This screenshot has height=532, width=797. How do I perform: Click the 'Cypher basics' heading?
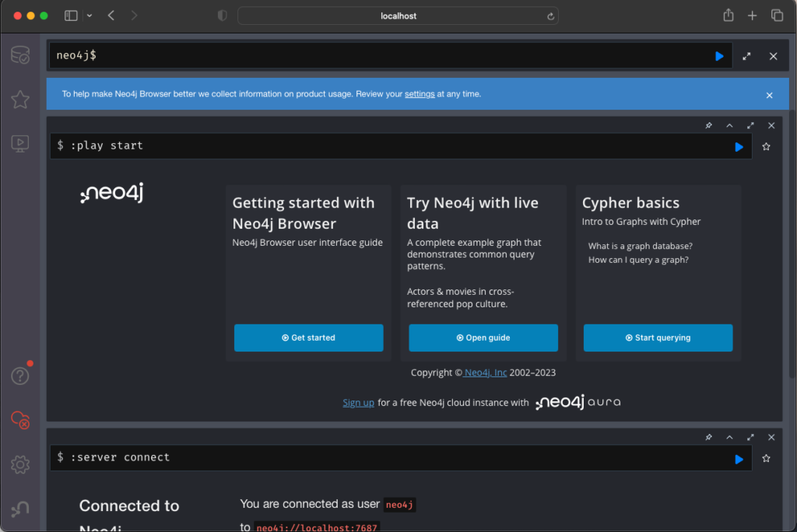630,203
